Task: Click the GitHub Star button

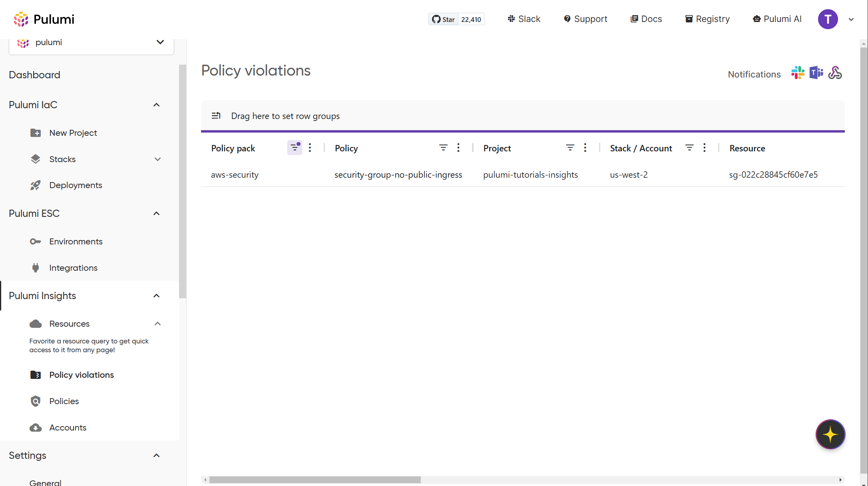Action: coord(444,19)
